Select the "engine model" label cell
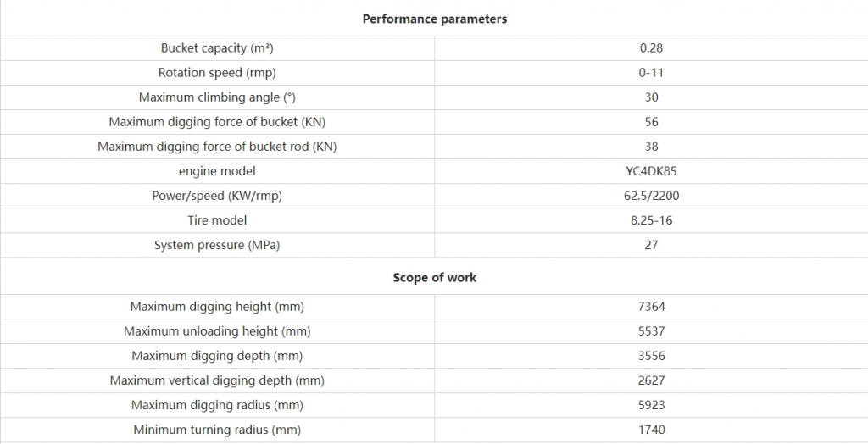 [217, 171]
